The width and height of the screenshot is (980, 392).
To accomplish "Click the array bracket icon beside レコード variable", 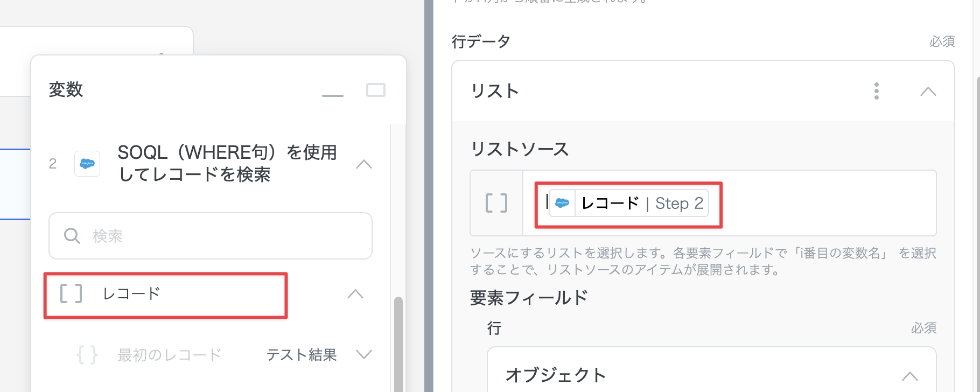I will coord(71,294).
